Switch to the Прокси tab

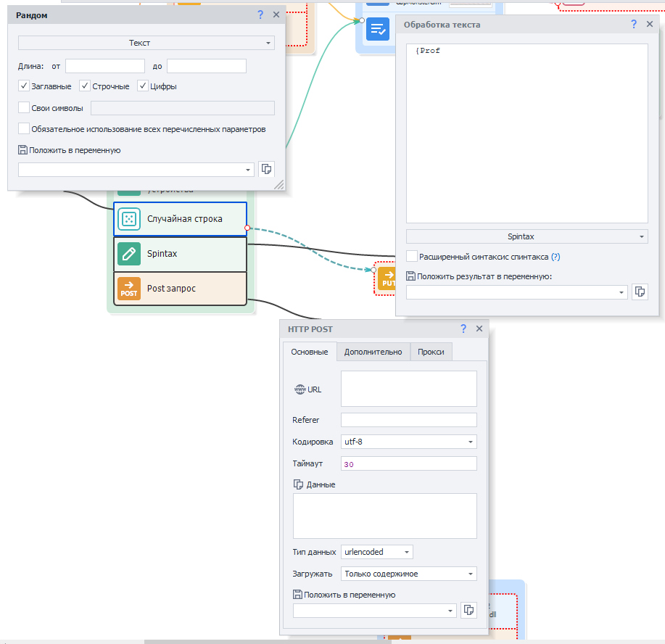click(431, 352)
